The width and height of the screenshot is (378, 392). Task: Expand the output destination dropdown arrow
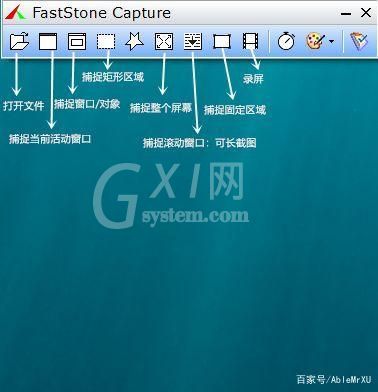click(x=331, y=41)
